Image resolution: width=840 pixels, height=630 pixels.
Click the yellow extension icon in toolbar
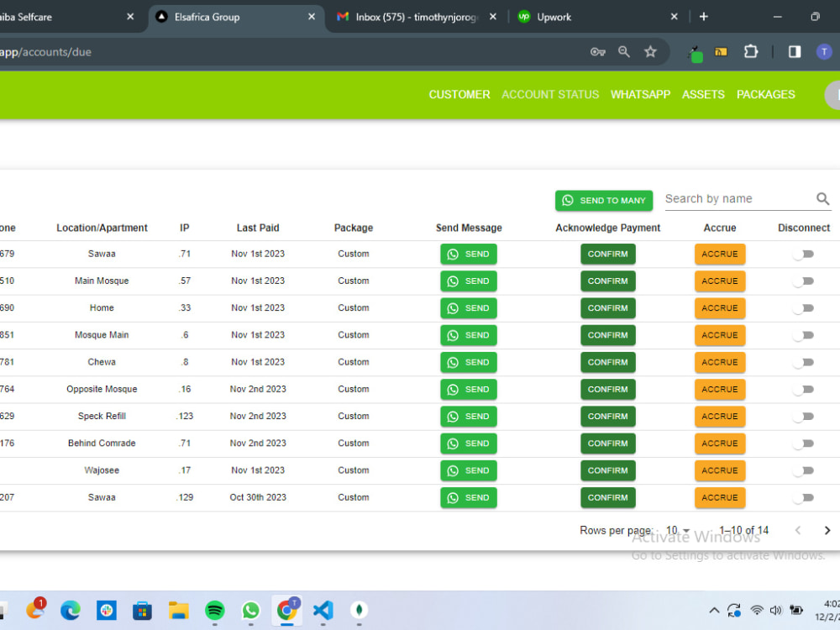point(721,52)
